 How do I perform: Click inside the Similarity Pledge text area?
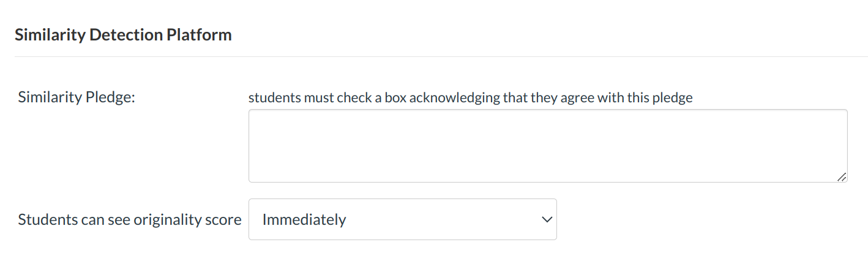click(x=547, y=146)
